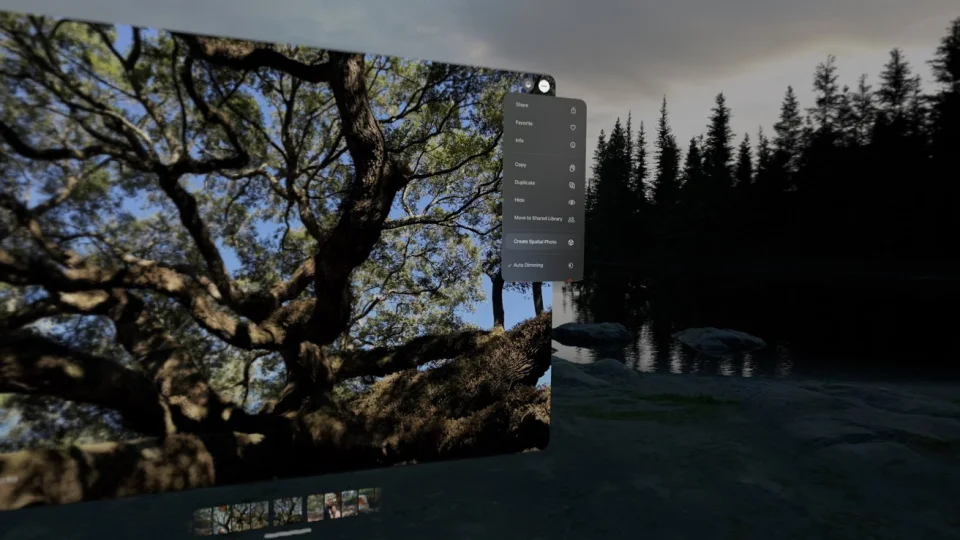Choose the Move to Shared Library text entry
Viewport: 960px width, 540px height.
point(538,218)
